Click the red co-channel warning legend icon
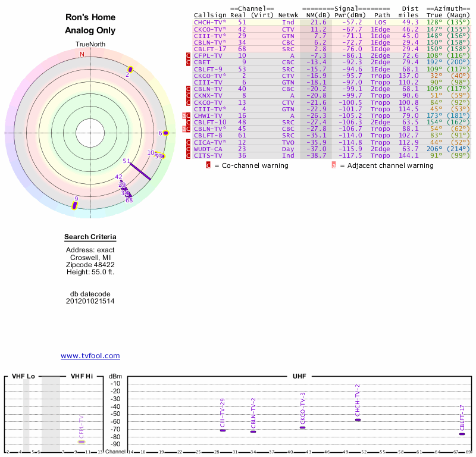476x457 pixels. coord(208,165)
